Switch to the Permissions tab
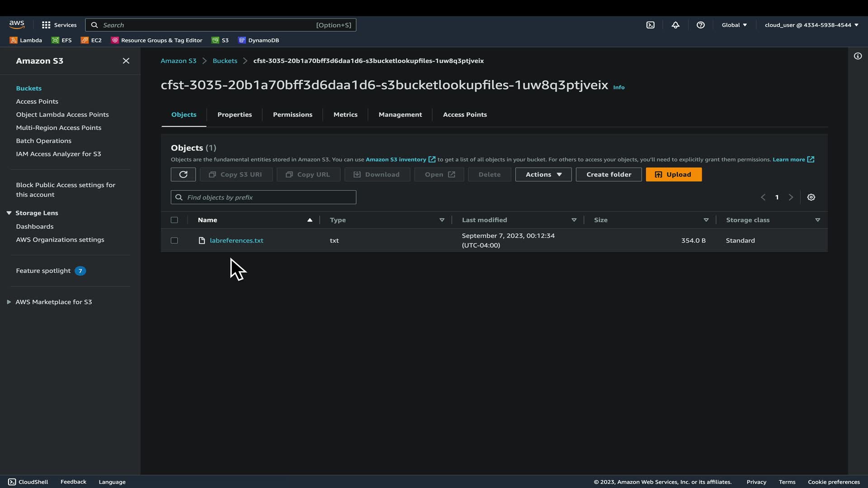 point(292,114)
